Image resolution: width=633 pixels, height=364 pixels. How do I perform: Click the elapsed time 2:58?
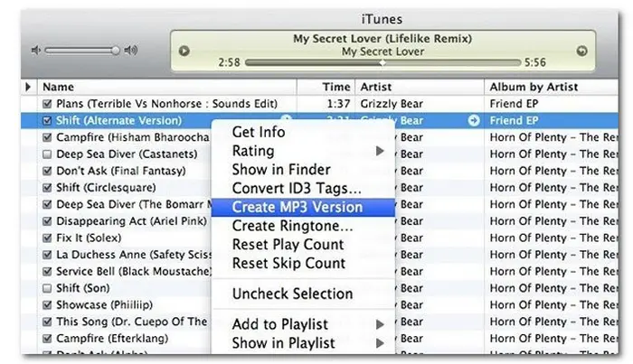(x=229, y=62)
